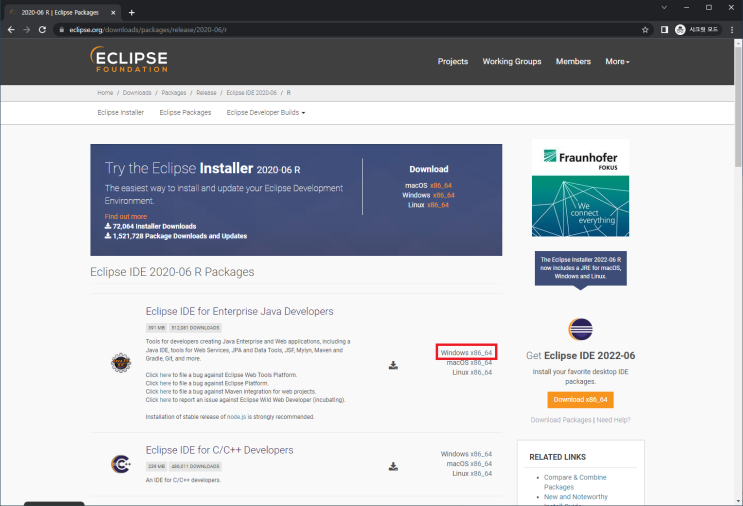
Task: Bookmark this page with the star icon
Action: point(645,29)
